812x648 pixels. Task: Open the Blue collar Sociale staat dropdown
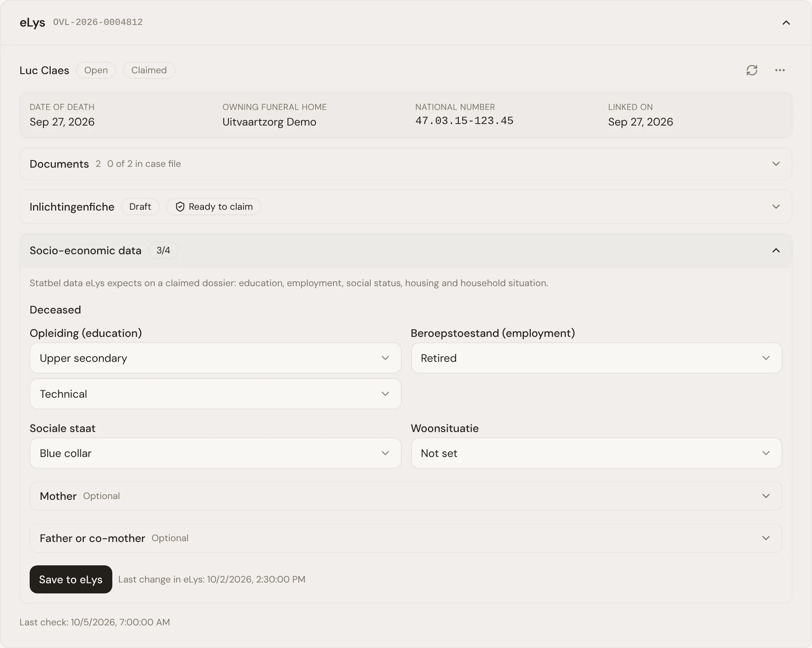click(x=215, y=453)
